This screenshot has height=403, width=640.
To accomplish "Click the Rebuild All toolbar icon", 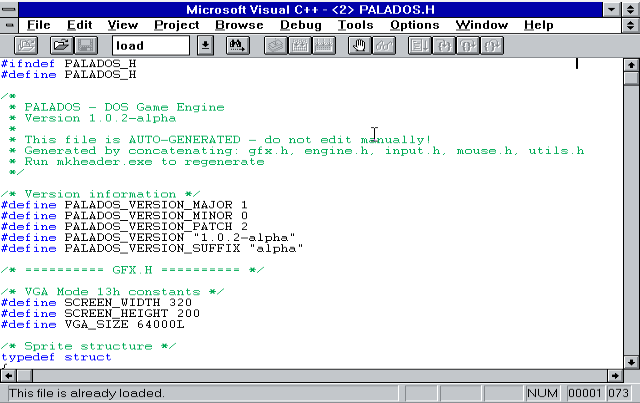I will 324,45.
